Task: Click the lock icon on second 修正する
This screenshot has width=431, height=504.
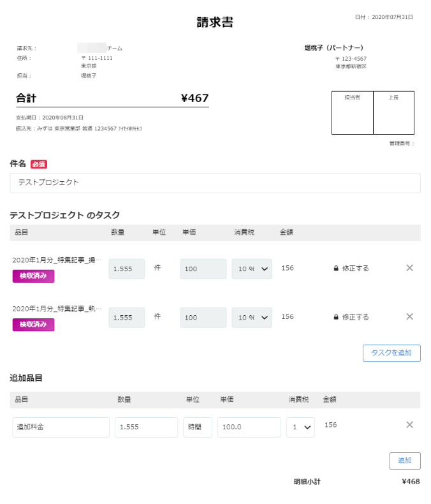Action: click(336, 317)
